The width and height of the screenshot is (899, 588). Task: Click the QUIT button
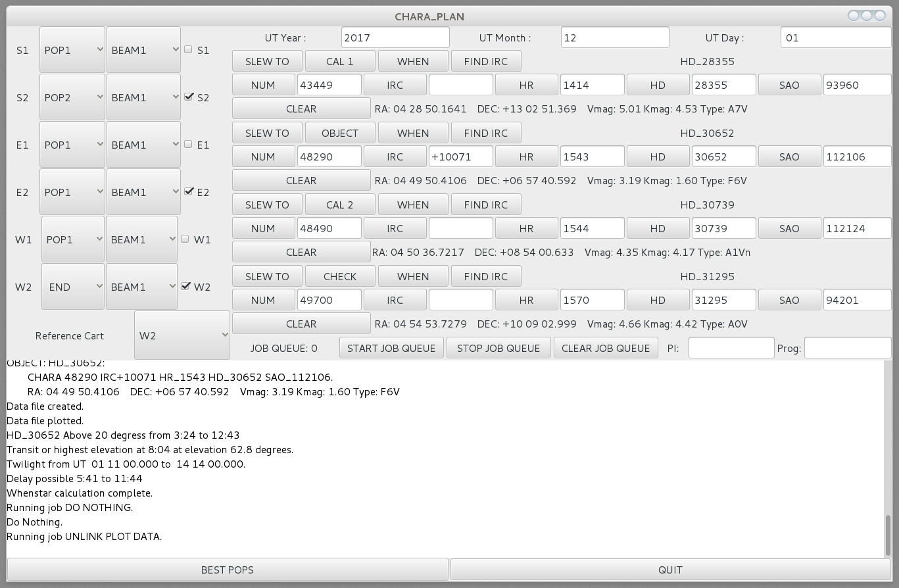click(670, 570)
